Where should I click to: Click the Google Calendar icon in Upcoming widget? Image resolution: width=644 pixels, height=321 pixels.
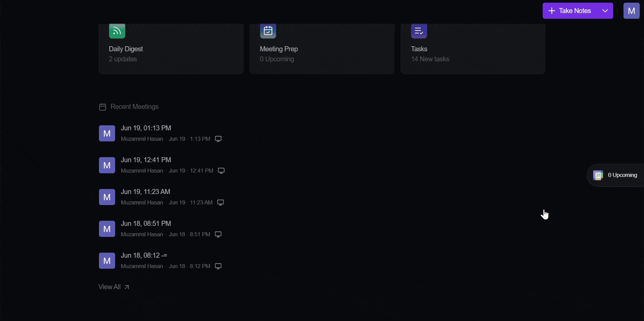point(598,175)
